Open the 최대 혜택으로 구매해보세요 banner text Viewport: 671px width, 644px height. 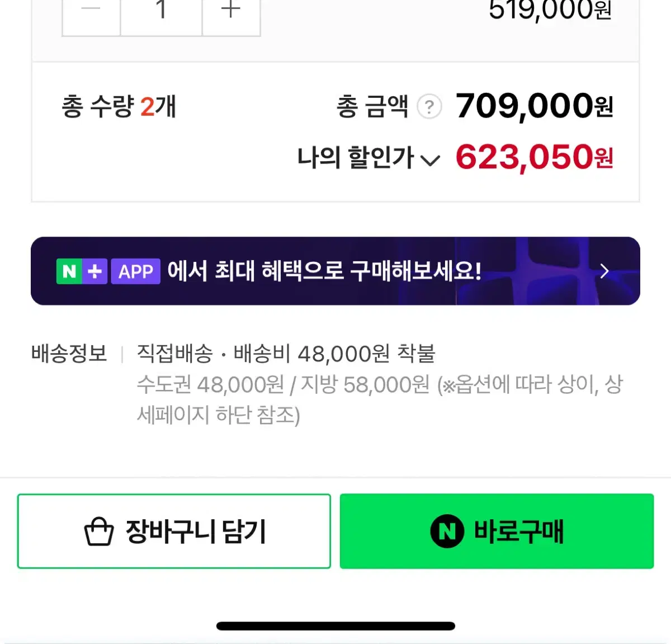click(x=324, y=271)
